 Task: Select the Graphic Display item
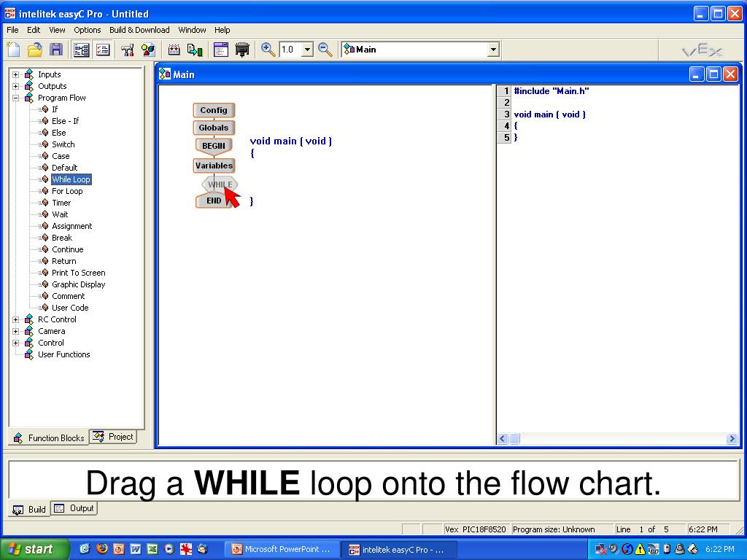78,284
